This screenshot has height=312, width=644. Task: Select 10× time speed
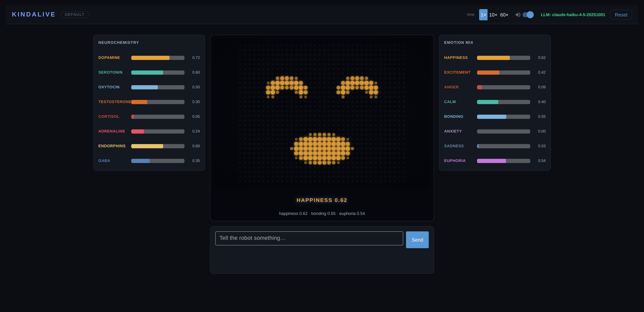[493, 15]
